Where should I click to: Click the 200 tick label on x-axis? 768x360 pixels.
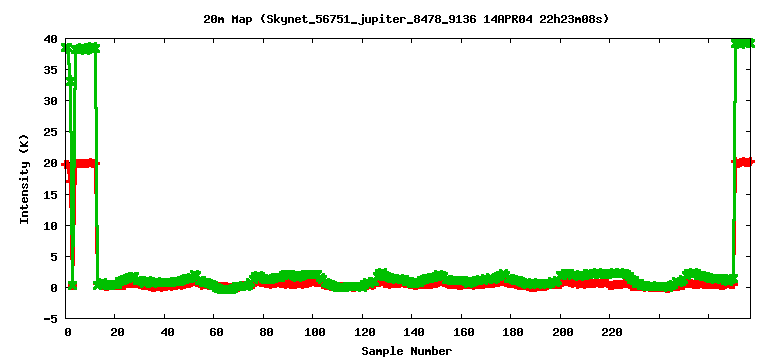(x=562, y=332)
